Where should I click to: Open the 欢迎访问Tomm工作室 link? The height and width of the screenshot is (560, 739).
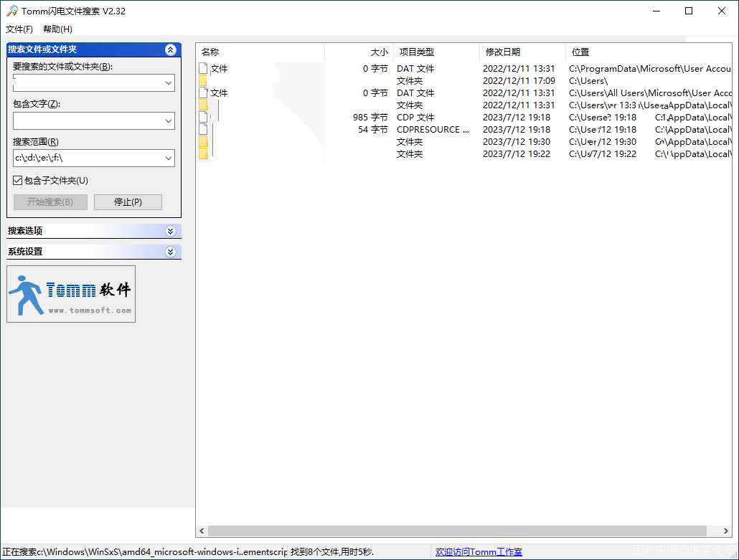click(x=479, y=552)
